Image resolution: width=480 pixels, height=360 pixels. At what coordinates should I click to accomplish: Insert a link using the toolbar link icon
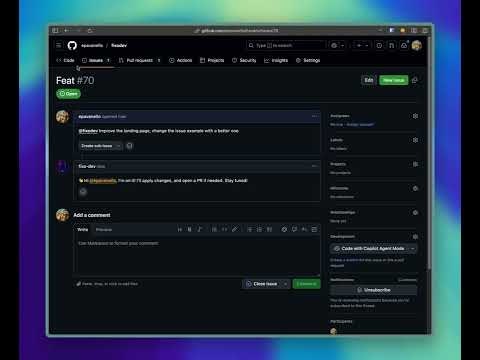(235, 229)
